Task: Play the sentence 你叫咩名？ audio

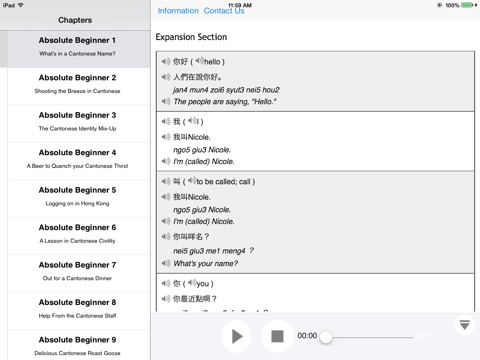Action: [x=166, y=236]
